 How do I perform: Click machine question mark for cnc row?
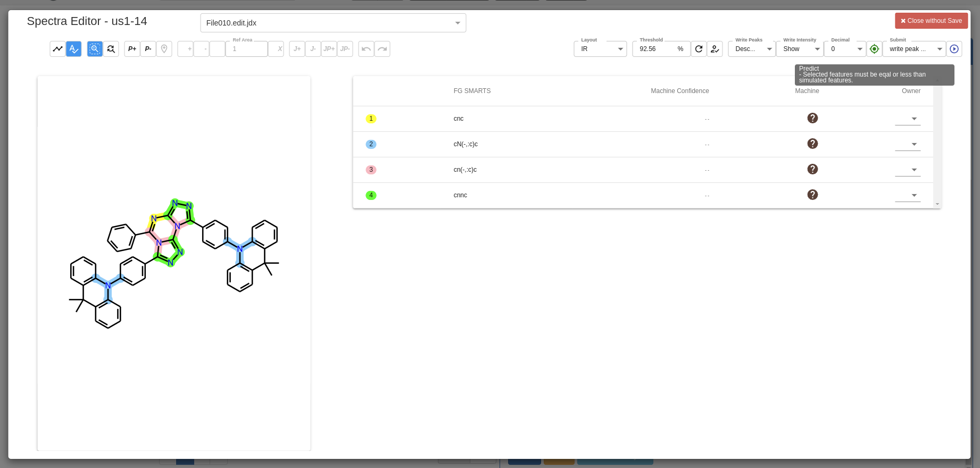[812, 118]
